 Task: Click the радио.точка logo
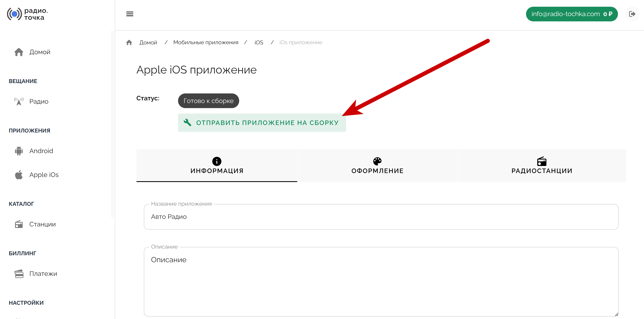point(28,14)
